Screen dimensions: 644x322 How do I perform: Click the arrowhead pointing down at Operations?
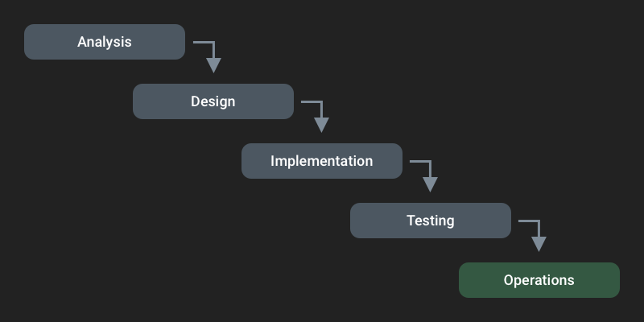click(x=539, y=244)
